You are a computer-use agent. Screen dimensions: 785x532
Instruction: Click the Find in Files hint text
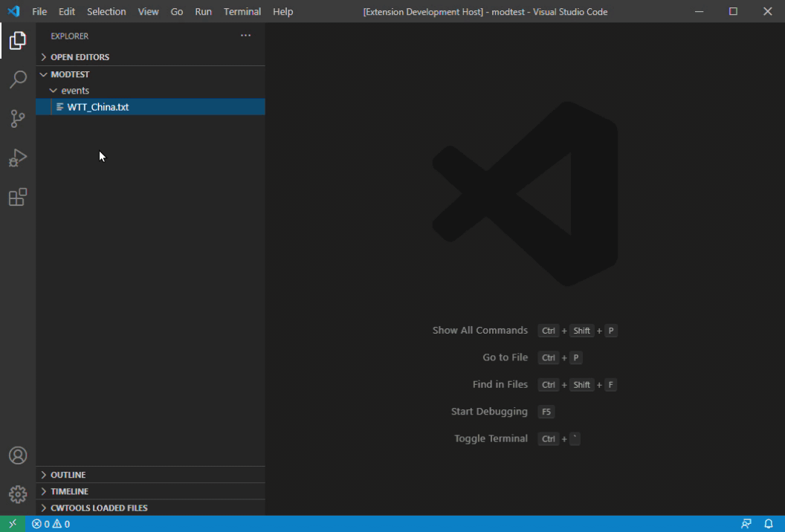coord(500,384)
